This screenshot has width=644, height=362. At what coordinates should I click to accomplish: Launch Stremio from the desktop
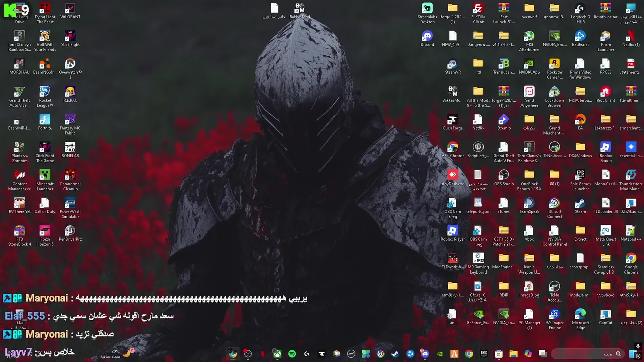tap(504, 122)
